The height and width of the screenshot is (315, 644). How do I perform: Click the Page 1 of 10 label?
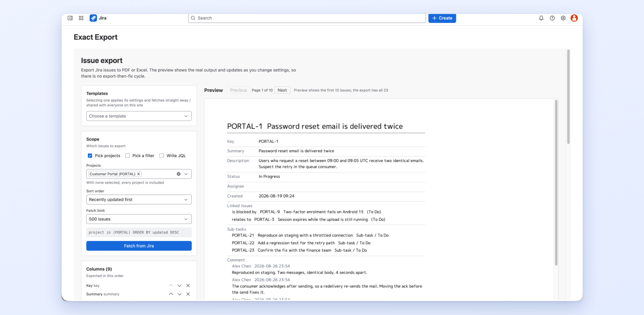click(262, 90)
